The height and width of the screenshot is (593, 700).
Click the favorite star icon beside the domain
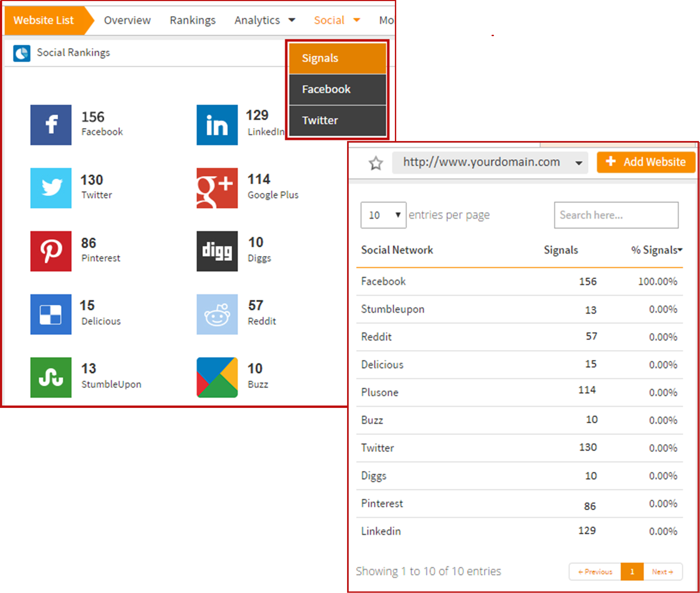click(376, 163)
